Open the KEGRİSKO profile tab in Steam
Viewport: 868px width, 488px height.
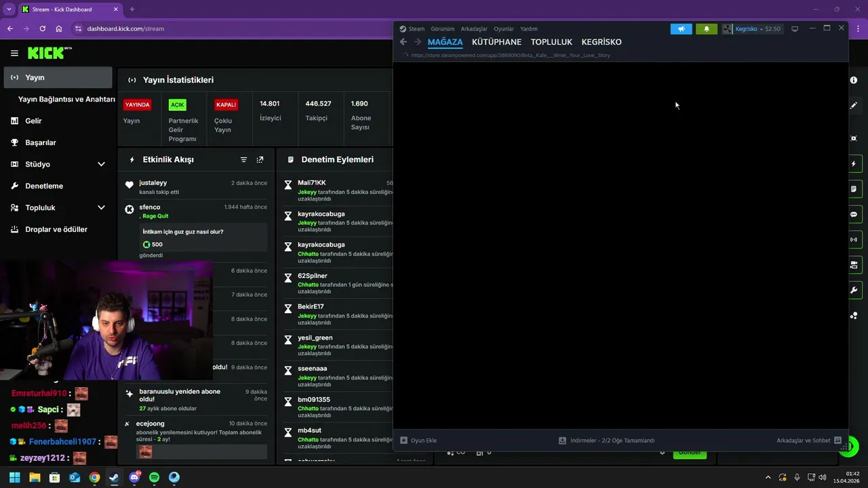601,42
